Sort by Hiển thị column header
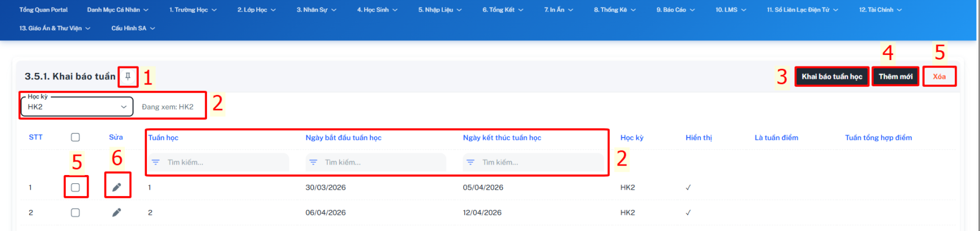 [699, 138]
